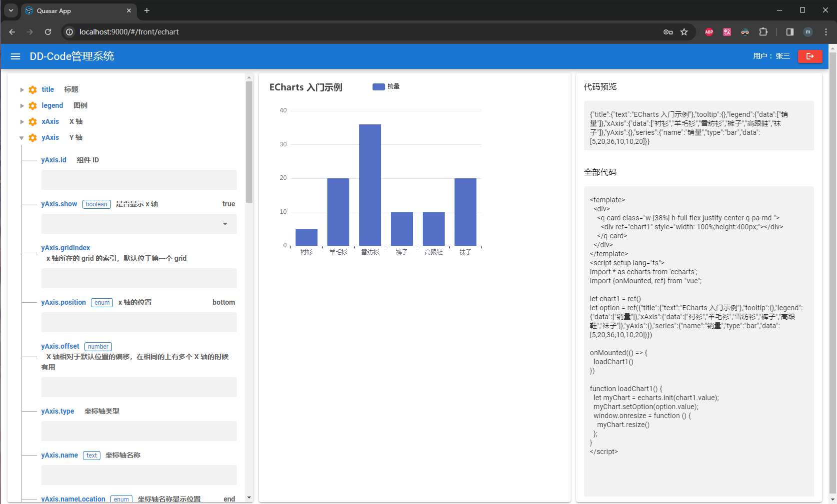This screenshot has width=837, height=504.
Task: Click the tallest 雪纺衫 bar
Action: point(370,185)
